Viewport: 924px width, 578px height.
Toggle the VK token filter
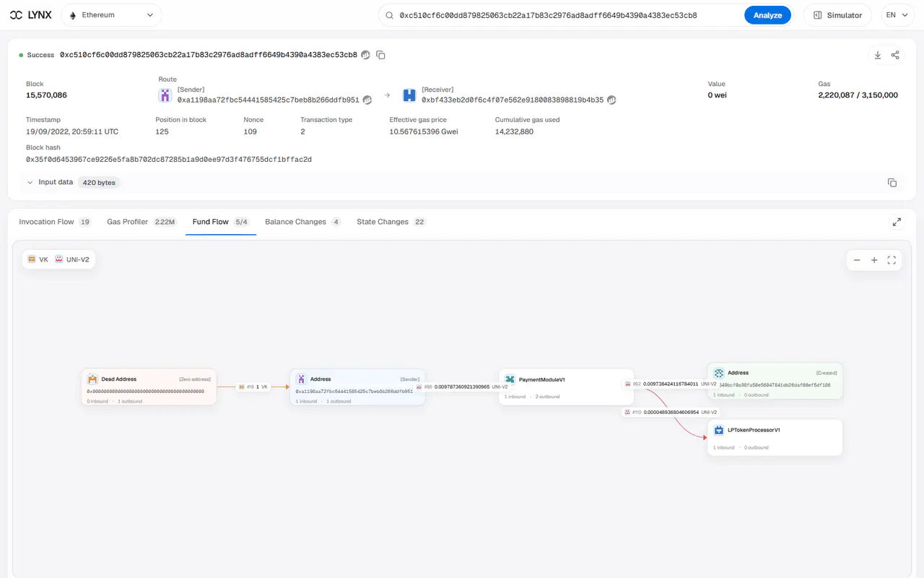coord(38,259)
